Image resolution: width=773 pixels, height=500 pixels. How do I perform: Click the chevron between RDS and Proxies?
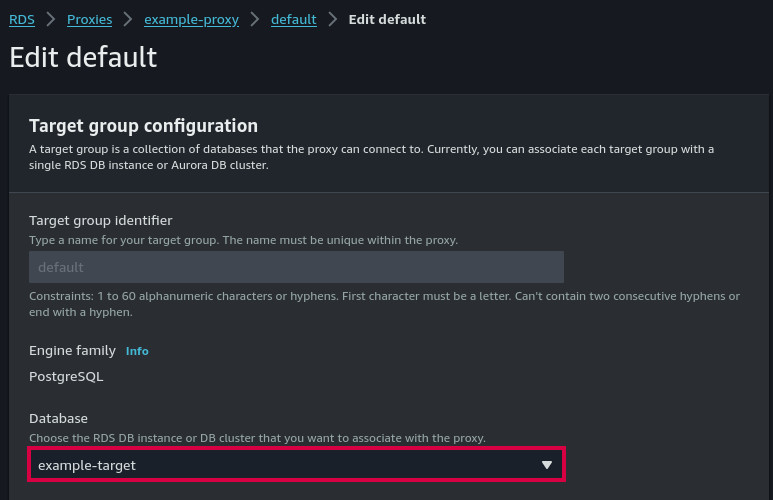[51, 19]
